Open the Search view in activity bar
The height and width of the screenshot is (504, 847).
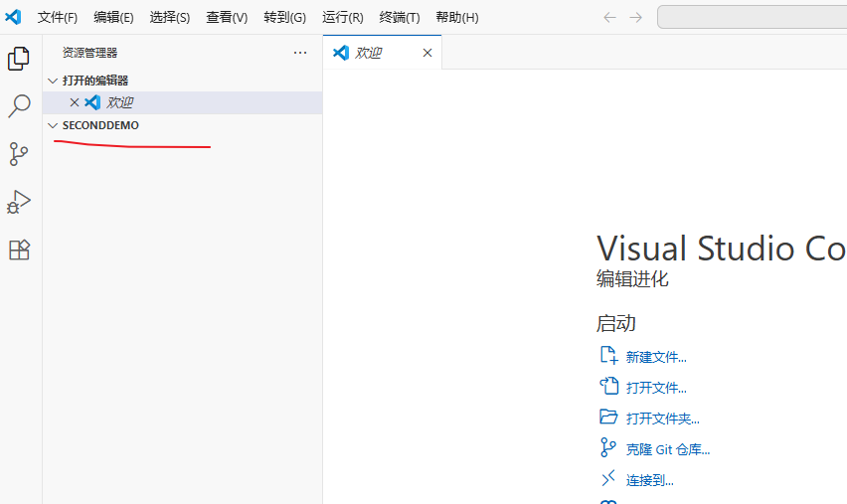(19, 106)
